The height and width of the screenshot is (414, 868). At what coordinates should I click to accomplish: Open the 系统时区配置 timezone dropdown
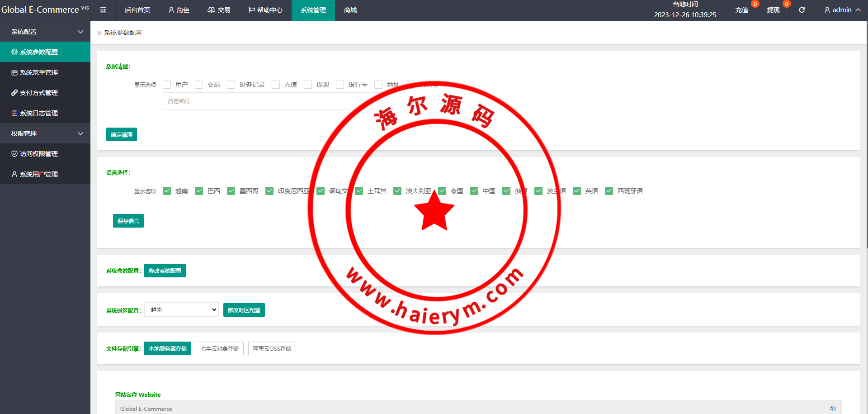point(181,310)
